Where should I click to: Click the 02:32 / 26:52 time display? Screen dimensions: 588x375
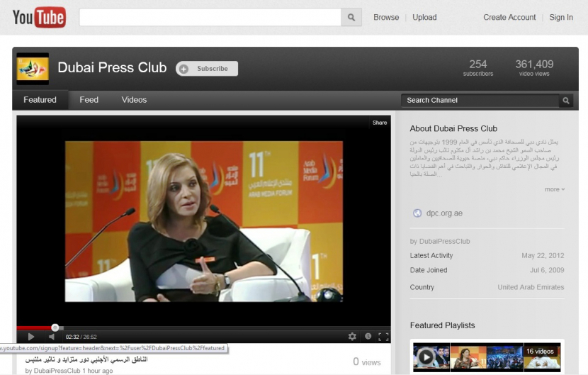(81, 337)
